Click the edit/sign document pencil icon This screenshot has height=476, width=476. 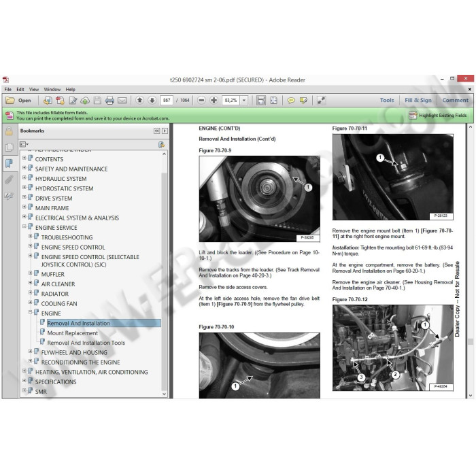pyautogui.click(x=73, y=100)
